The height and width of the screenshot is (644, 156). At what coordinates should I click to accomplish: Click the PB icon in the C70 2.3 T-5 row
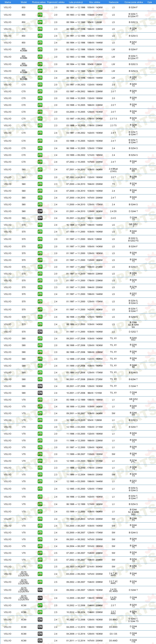[40, 119]
